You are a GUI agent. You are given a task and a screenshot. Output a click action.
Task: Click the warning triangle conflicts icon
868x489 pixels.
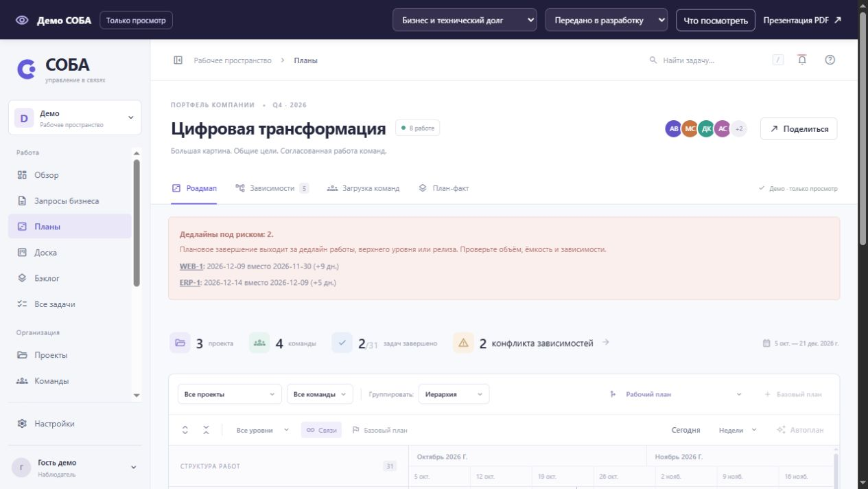coord(463,343)
